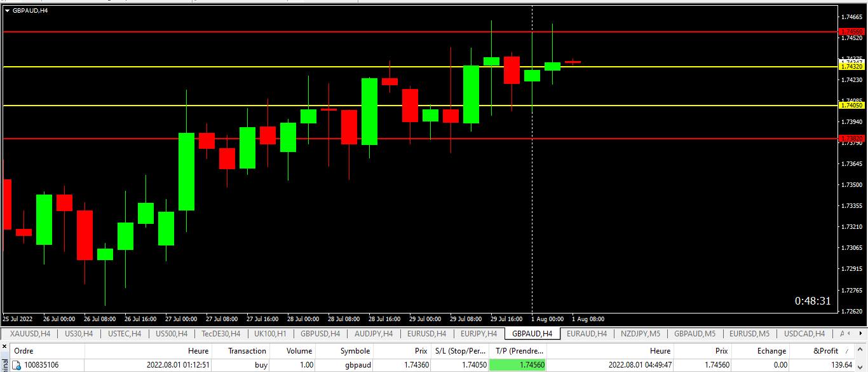868x372 pixels.
Task: Go to the TecDE30,H4 chart tab
Action: point(220,333)
